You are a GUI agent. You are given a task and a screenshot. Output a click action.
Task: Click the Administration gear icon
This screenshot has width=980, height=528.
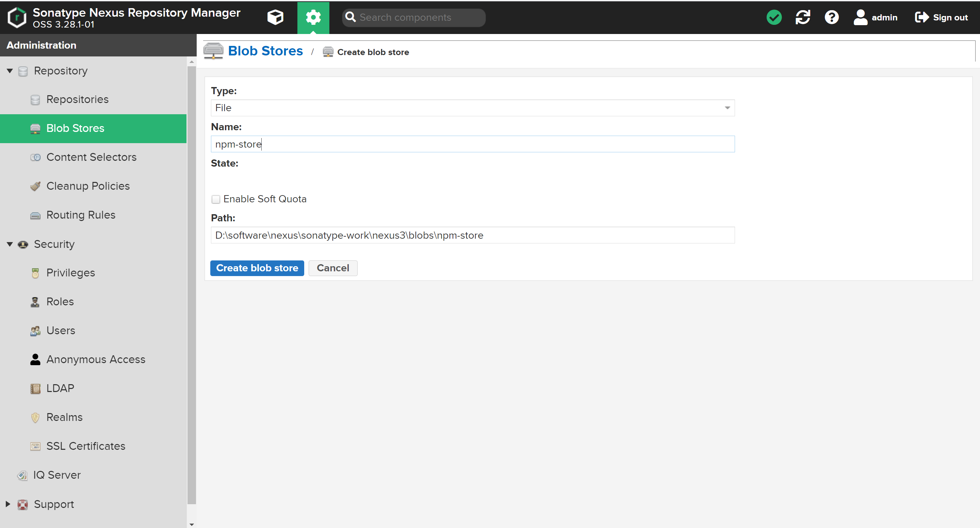tap(313, 17)
